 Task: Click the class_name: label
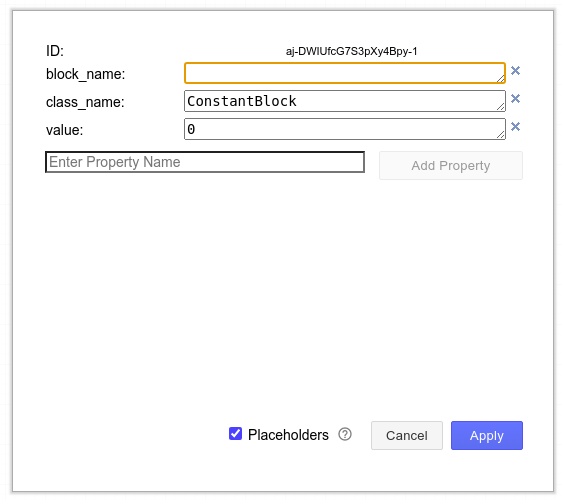pyautogui.click(x=85, y=102)
